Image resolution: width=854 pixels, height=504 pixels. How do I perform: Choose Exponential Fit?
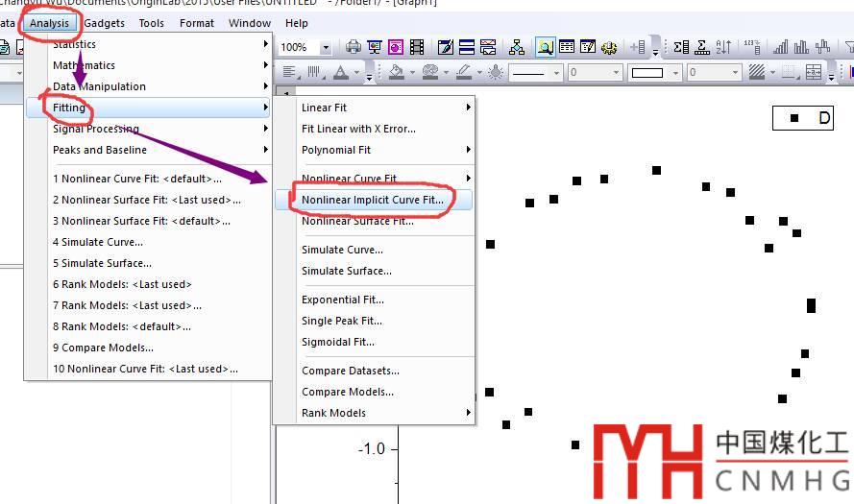click(374, 300)
